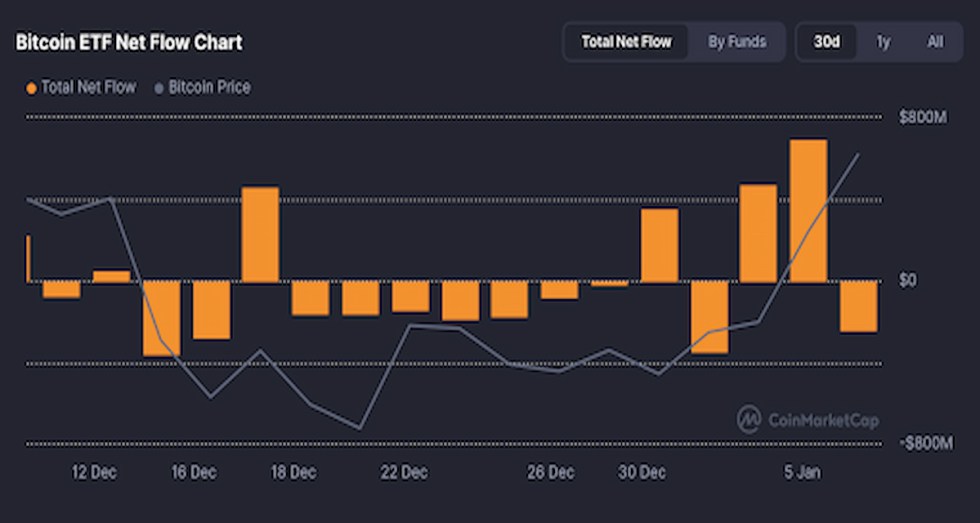Select the 30d time range

pos(826,42)
